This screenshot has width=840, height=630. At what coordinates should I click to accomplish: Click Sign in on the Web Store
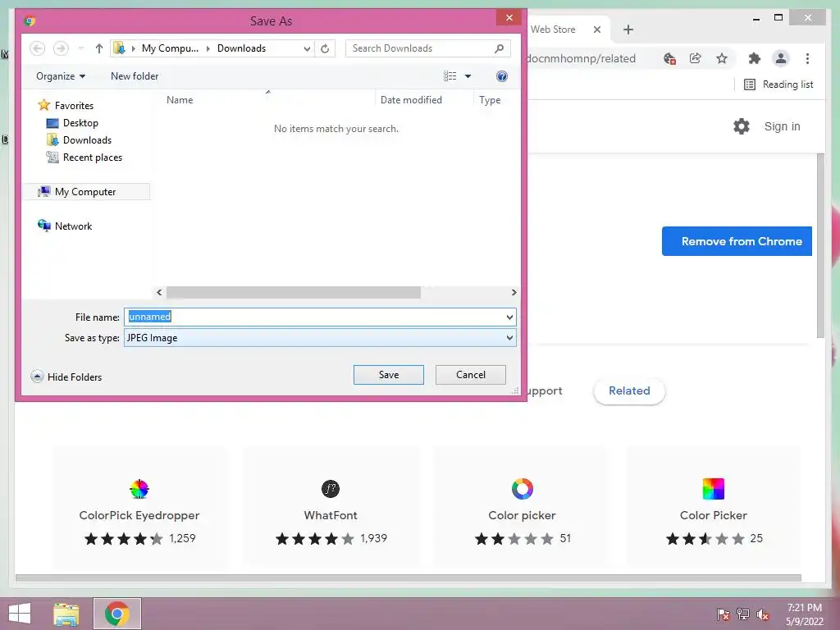782,126
